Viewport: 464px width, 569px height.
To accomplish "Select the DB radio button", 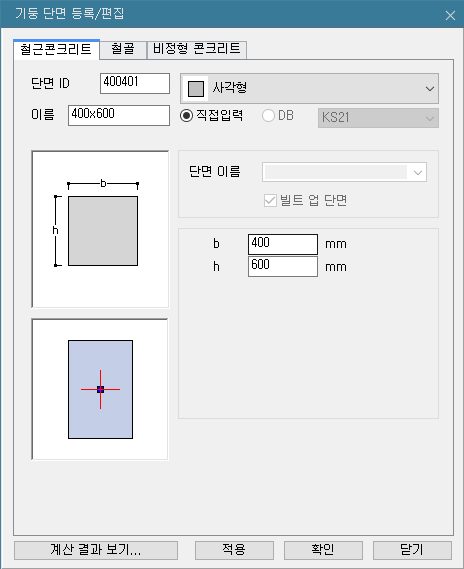I will pos(268,116).
